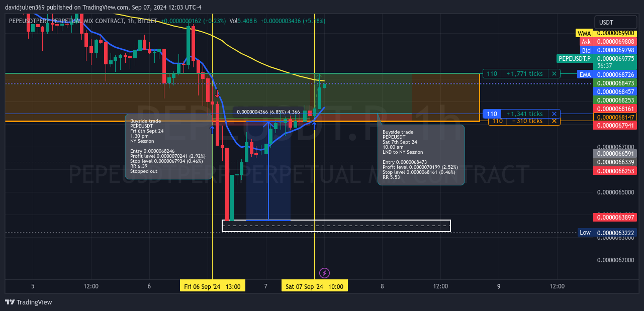The image size is (644, 311).
Task: Click the 0.0000068147 orange outlined price tag
Action: 616,117
